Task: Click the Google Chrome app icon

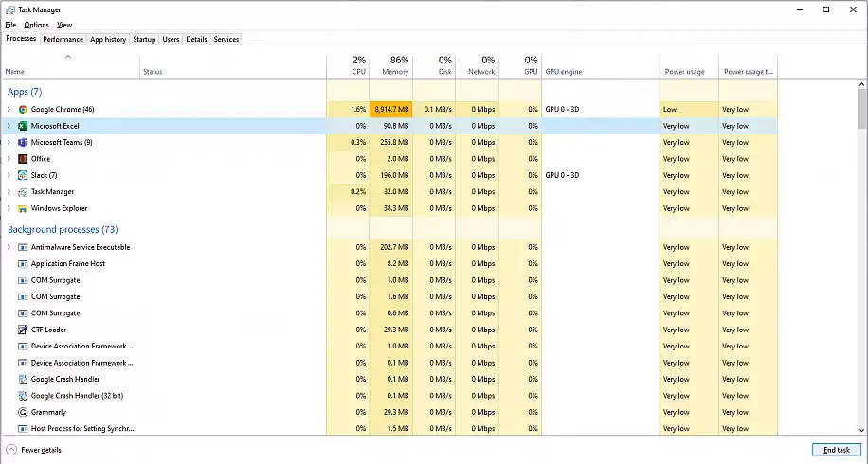Action: (x=23, y=110)
